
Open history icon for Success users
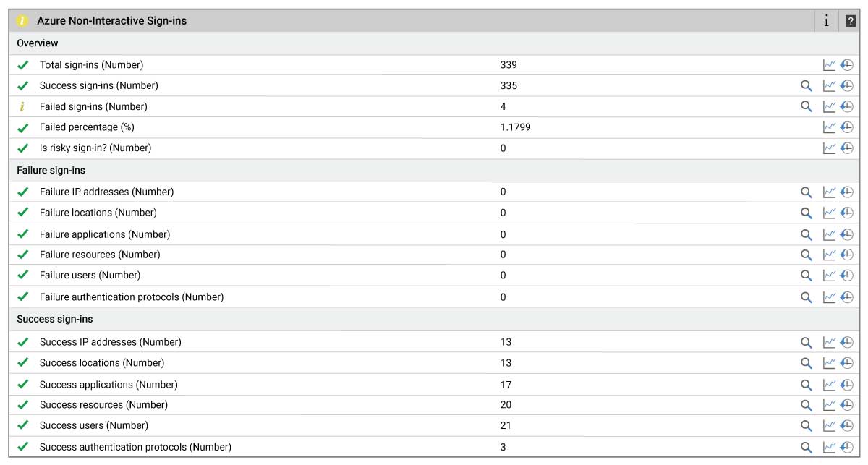847,426
